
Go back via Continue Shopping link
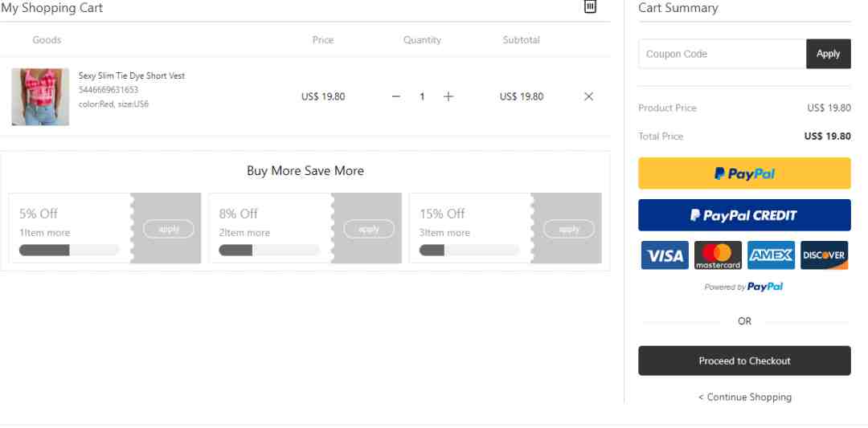(745, 397)
